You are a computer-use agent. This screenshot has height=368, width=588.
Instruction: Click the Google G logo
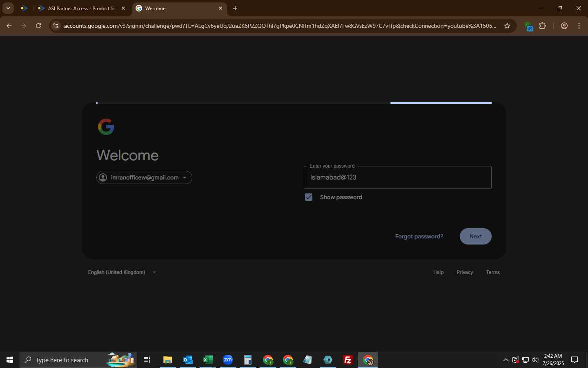106,127
